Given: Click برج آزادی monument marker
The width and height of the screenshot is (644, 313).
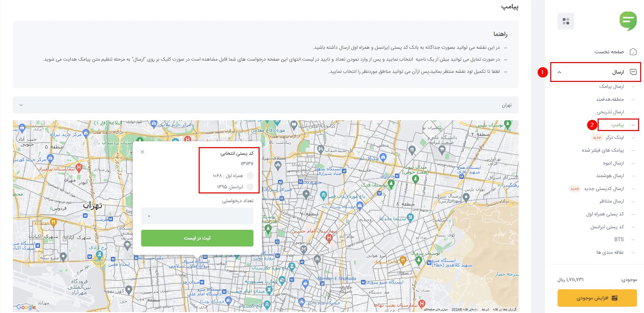Looking at the screenshot, I should (x=99, y=254).
